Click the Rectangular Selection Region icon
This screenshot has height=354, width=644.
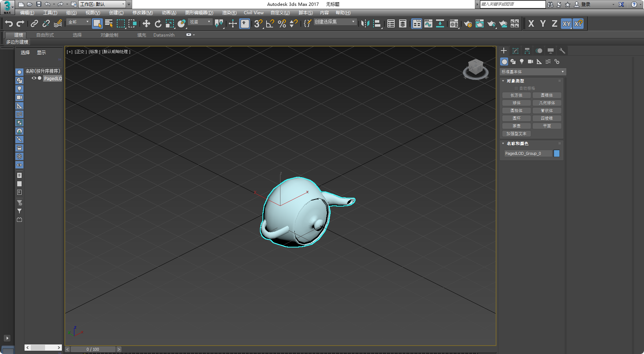121,24
